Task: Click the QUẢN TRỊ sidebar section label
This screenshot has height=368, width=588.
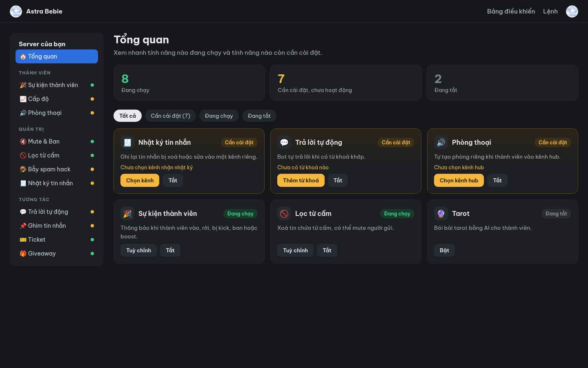Action: pyautogui.click(x=31, y=129)
